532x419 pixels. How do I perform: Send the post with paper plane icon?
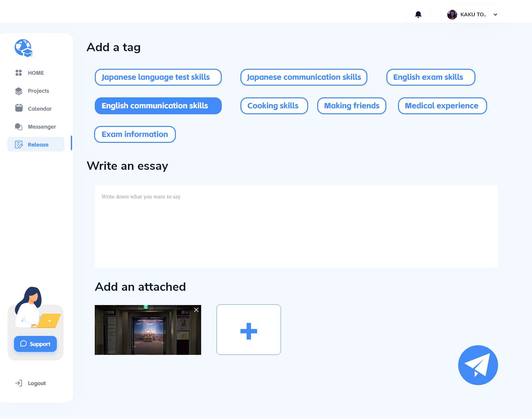478,365
